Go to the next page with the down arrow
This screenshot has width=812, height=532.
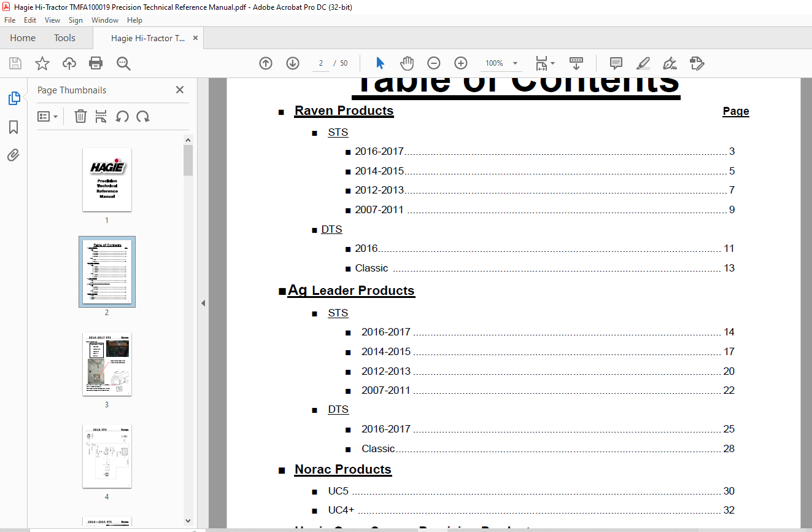coord(293,63)
